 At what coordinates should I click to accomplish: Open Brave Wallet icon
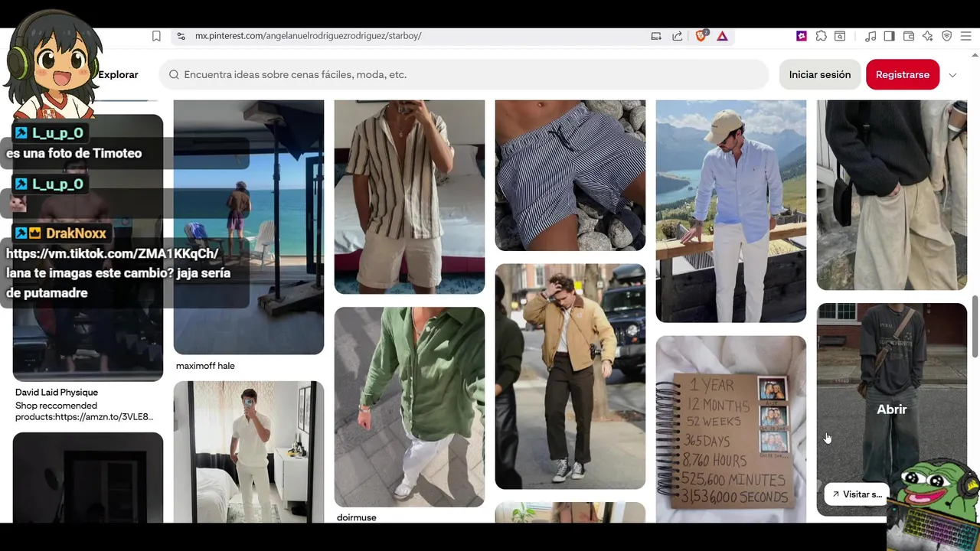point(909,36)
